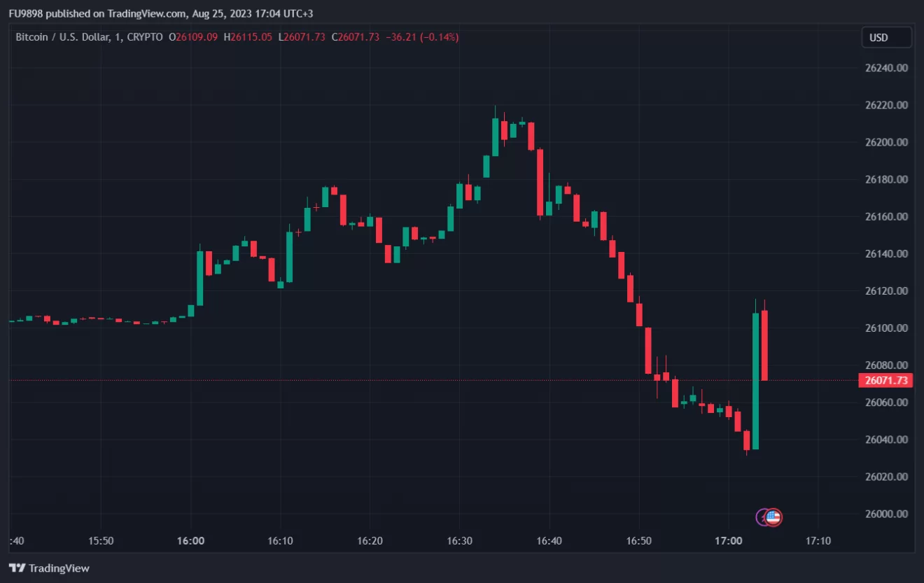Click the TradingView text in the footer

pyautogui.click(x=59, y=568)
